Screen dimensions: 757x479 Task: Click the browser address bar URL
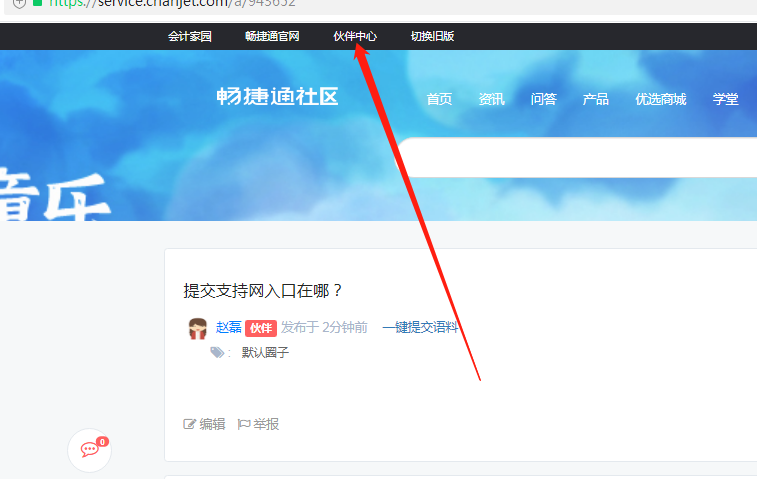pyautogui.click(x=172, y=3)
